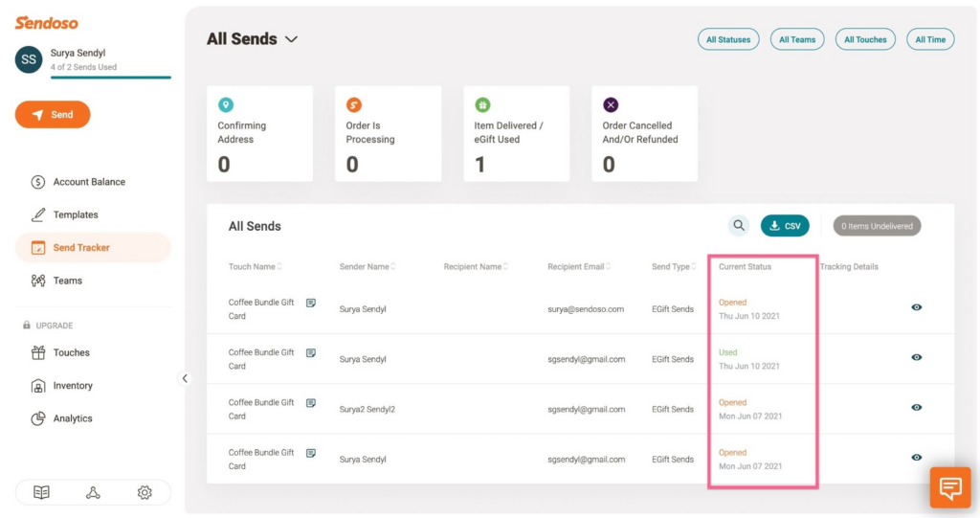Open All Teams filter
980x518 pixels.
tap(797, 39)
